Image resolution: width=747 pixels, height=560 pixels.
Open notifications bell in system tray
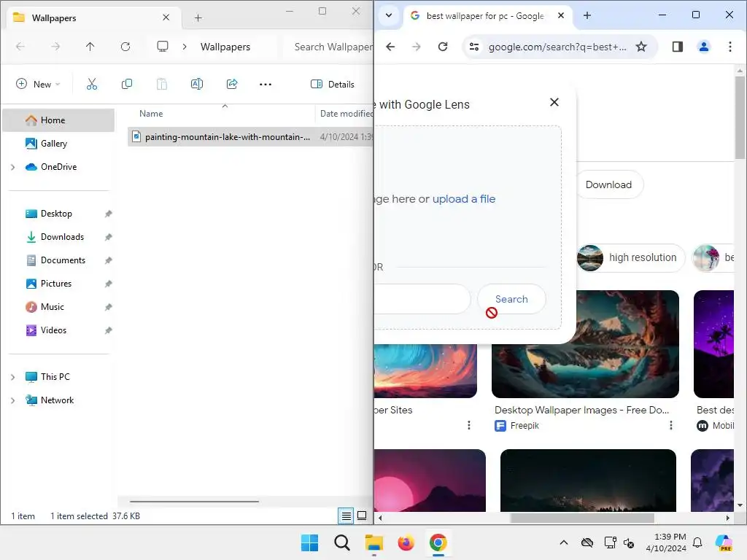point(697,542)
